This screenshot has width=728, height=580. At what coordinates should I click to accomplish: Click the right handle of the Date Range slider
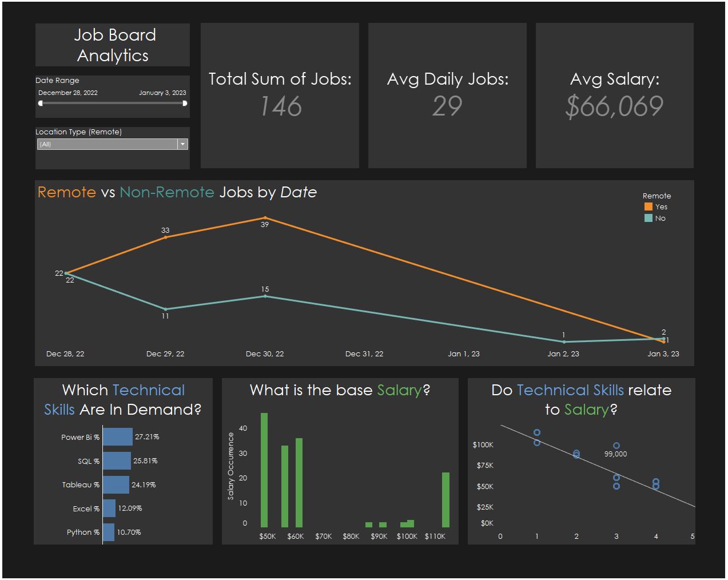(x=184, y=104)
